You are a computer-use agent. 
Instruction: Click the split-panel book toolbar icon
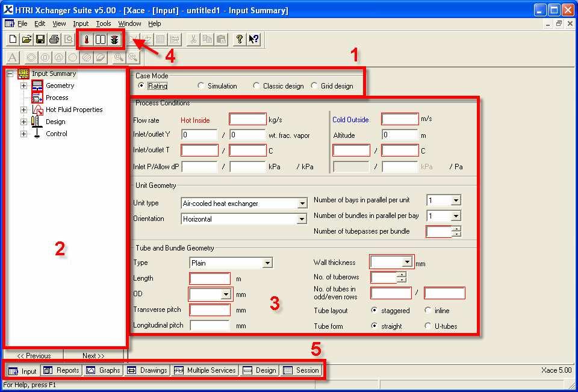coord(101,39)
